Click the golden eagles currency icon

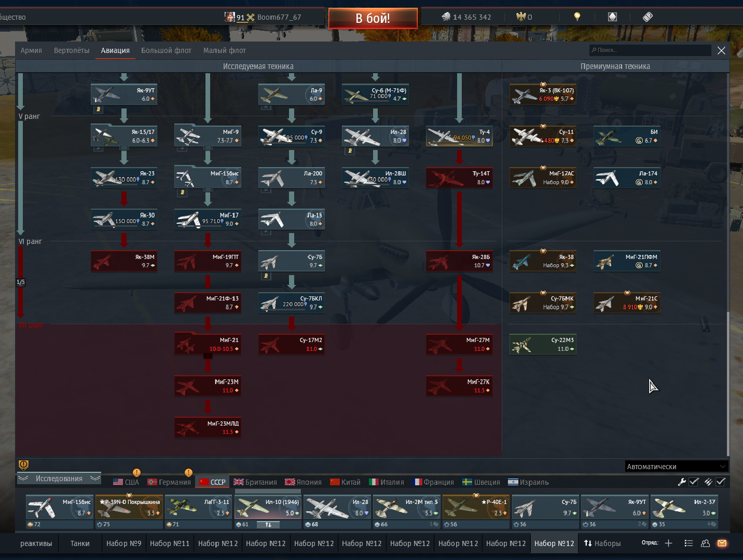coord(521,17)
